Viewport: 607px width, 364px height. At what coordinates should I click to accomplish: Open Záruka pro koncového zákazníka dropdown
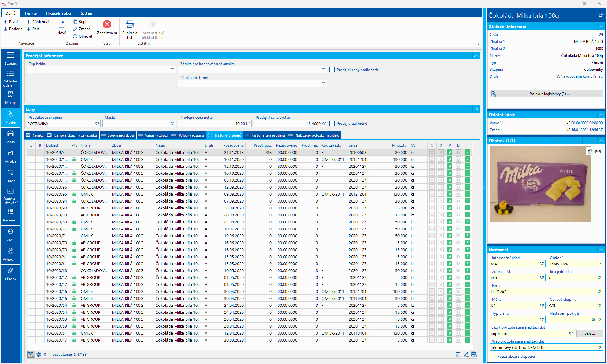coord(323,70)
